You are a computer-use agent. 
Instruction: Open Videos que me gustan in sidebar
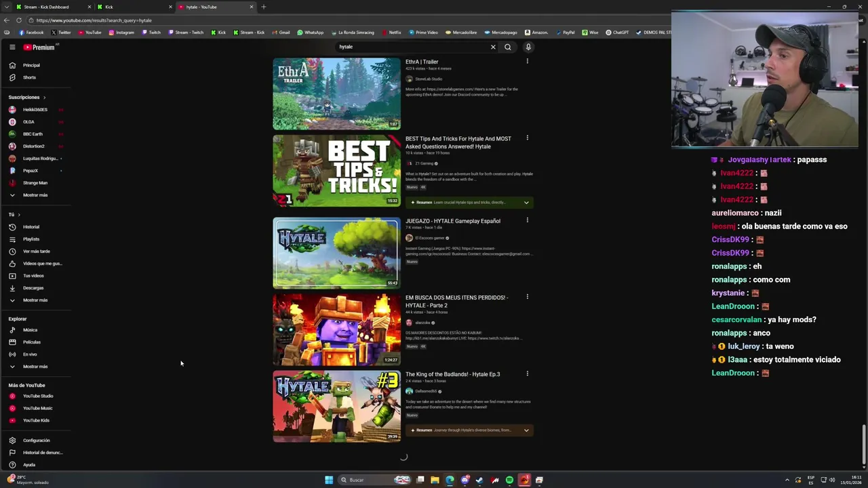tap(42, 264)
